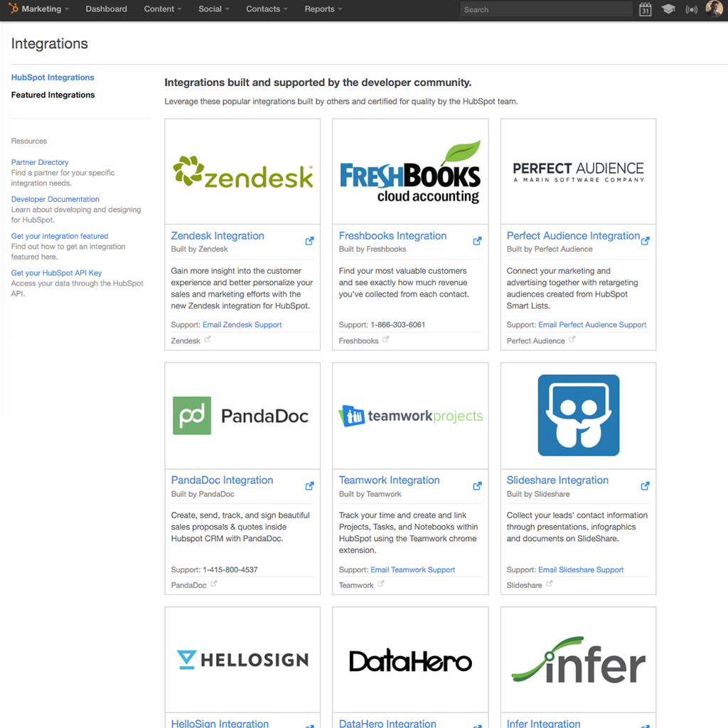Open Freshbooks Integration external link icon

(477, 241)
